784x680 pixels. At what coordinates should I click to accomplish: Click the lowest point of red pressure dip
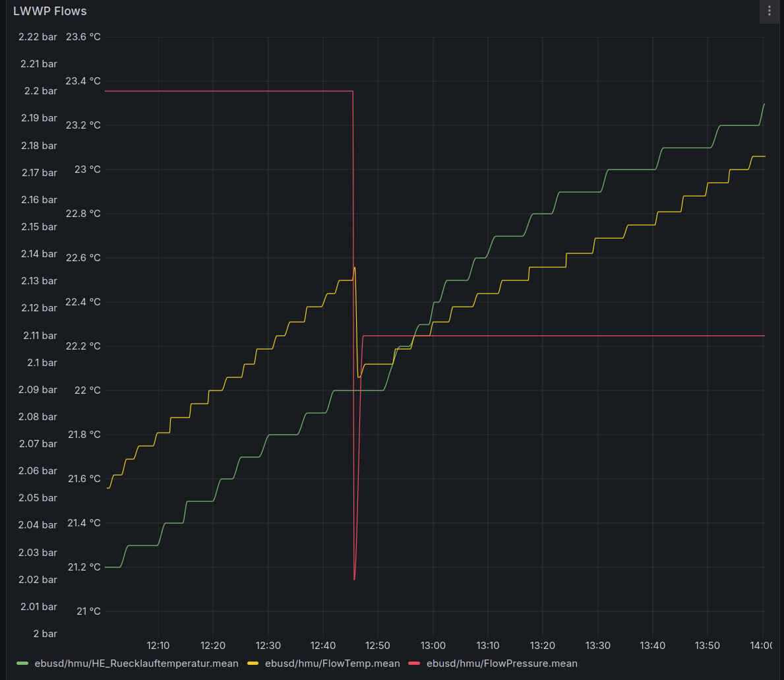pos(354,579)
